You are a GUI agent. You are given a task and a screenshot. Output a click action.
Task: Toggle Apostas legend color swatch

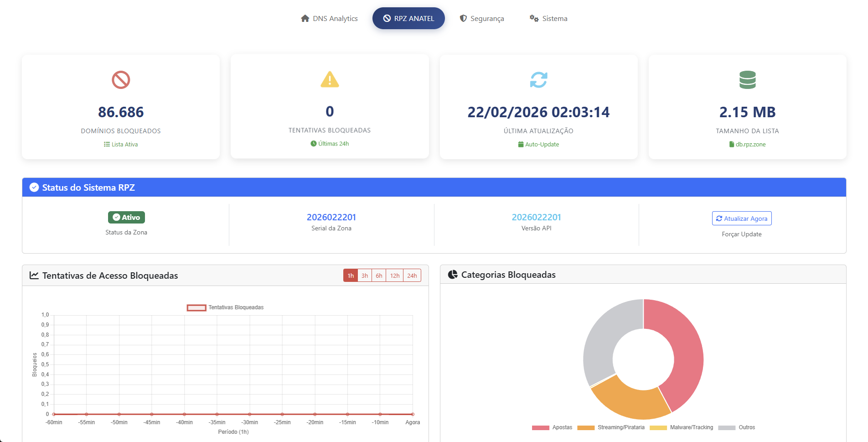coord(540,428)
